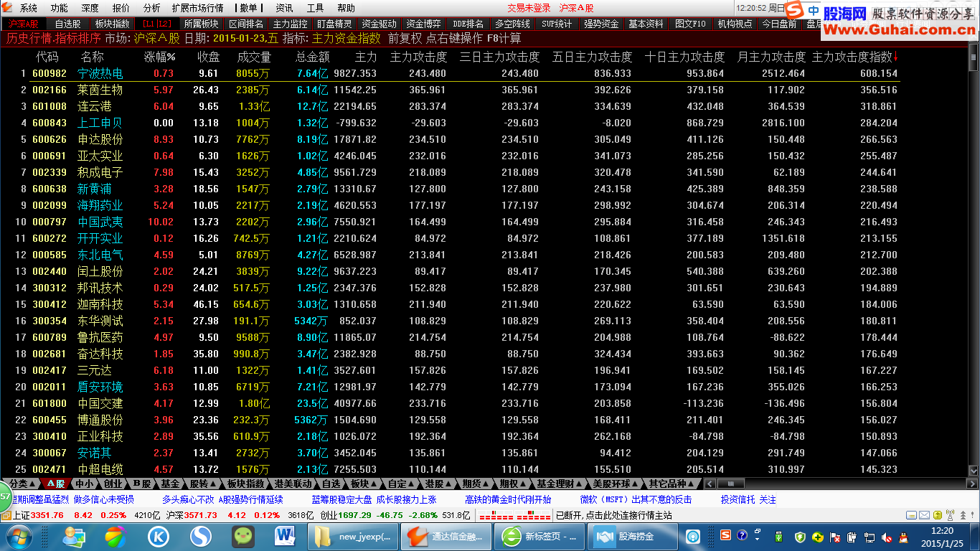Click the green shield security tray icon
Viewport: 980px width, 551px height.
(801, 537)
